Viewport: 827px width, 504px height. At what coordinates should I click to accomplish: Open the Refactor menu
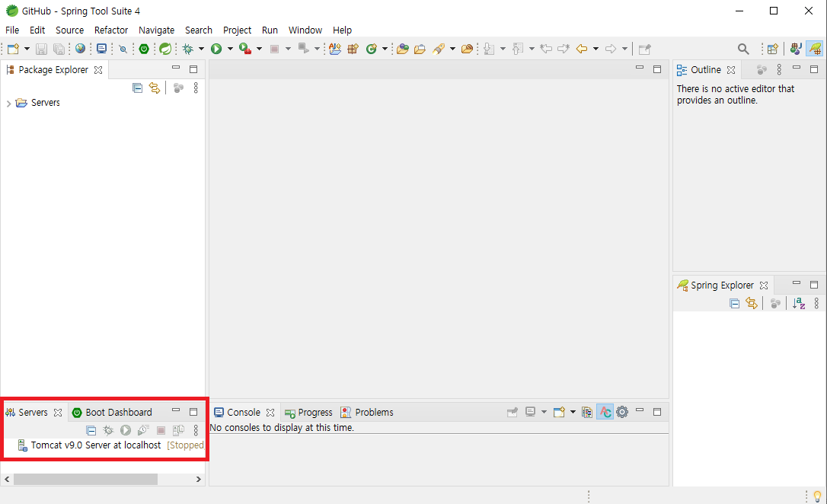111,30
